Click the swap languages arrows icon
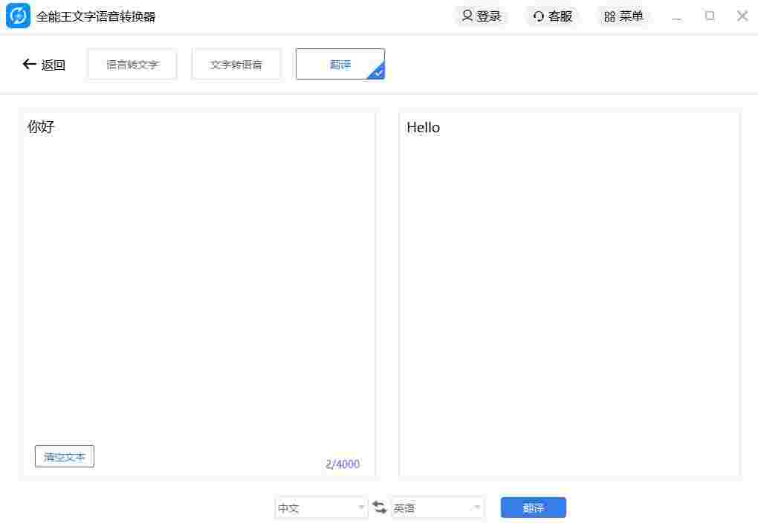Screen dimensions: 758x532 pyautogui.click(x=380, y=507)
